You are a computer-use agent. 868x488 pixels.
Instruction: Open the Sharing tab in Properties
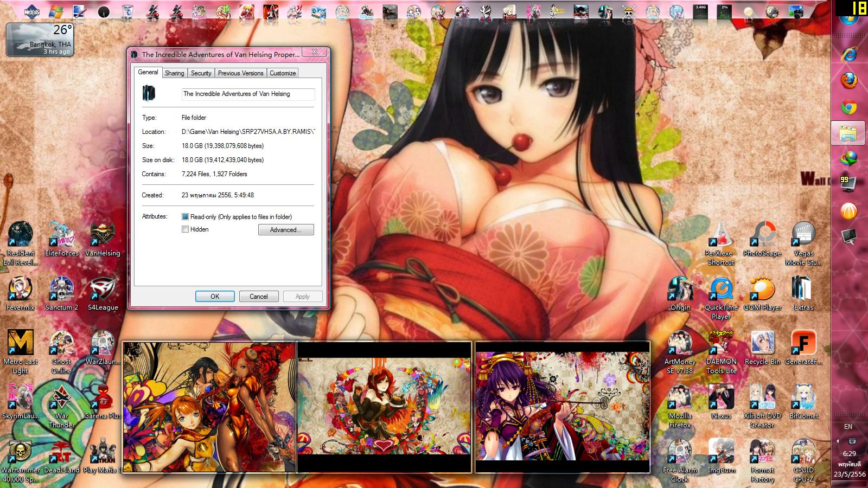[x=174, y=73]
